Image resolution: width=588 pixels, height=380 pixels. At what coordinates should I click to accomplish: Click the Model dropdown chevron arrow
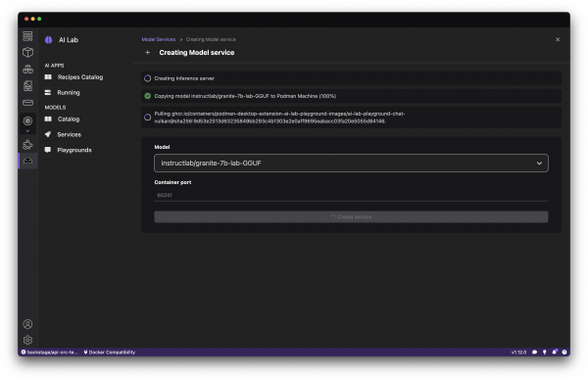click(539, 164)
